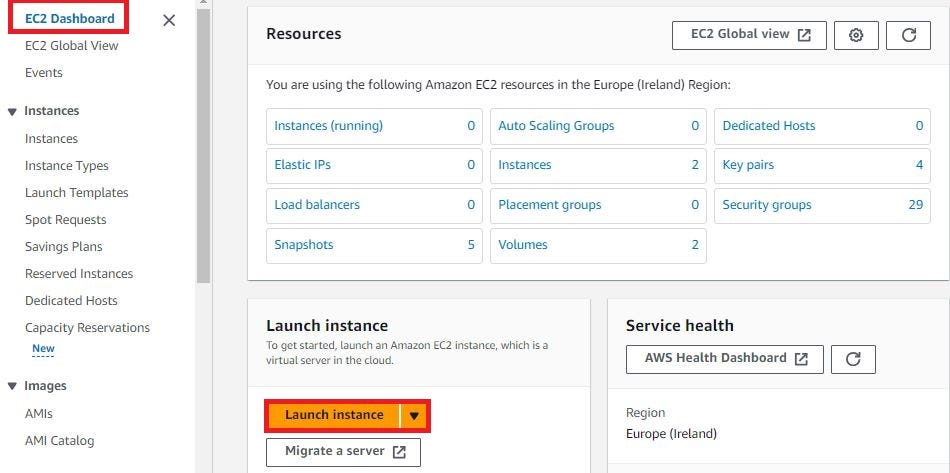This screenshot has height=473, width=950.
Task: Go to EC2 Dashboard in sidebar
Action: [x=69, y=19]
